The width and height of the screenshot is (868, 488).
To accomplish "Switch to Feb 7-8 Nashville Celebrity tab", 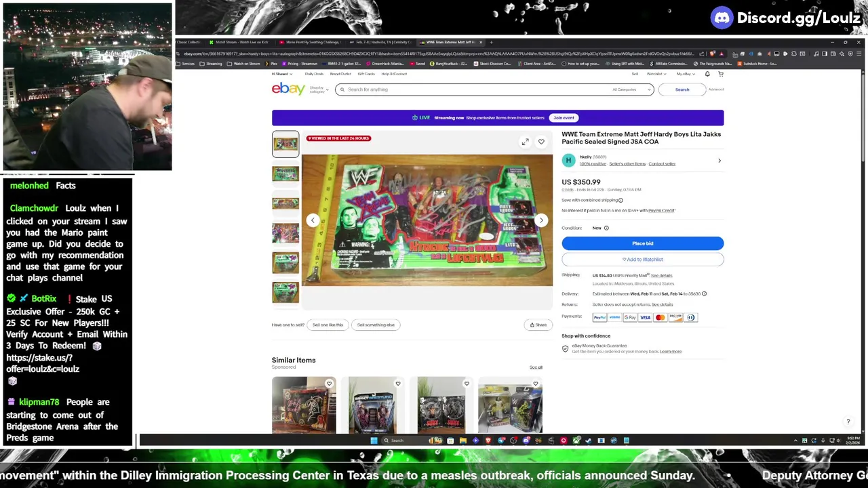I will coord(380,42).
